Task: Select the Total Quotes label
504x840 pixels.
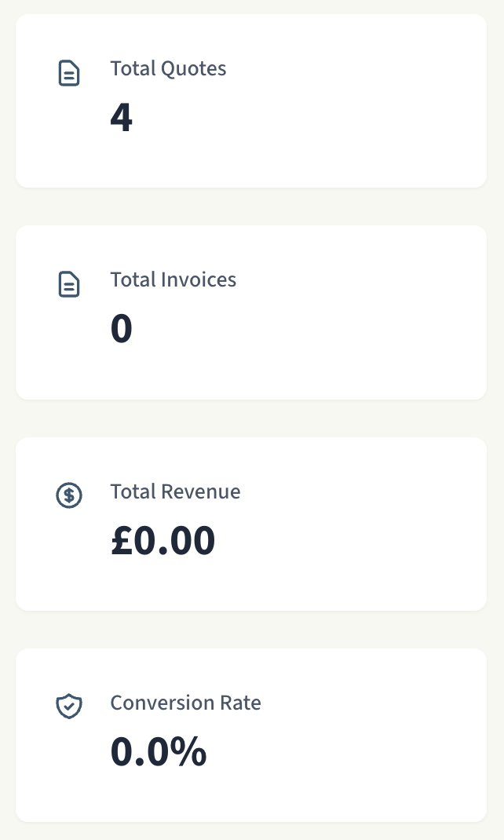Action: (x=168, y=68)
